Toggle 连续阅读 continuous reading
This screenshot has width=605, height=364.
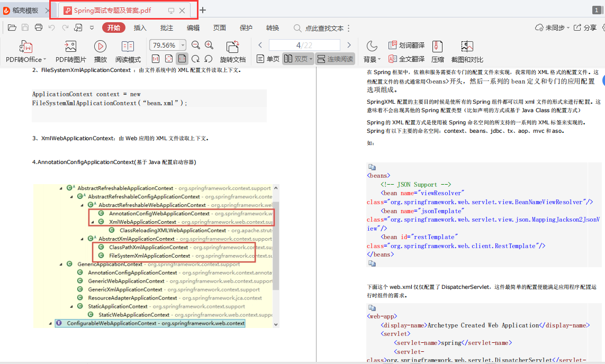point(335,59)
